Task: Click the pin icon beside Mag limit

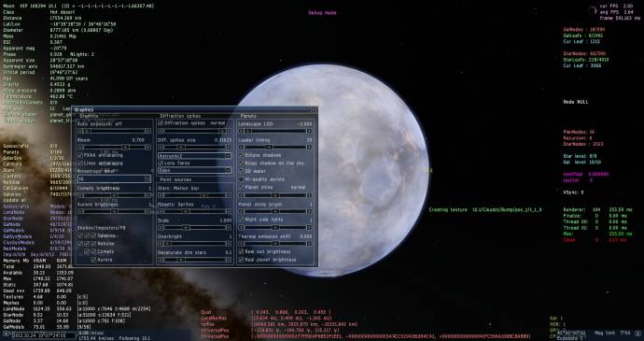Action: click(x=637, y=333)
